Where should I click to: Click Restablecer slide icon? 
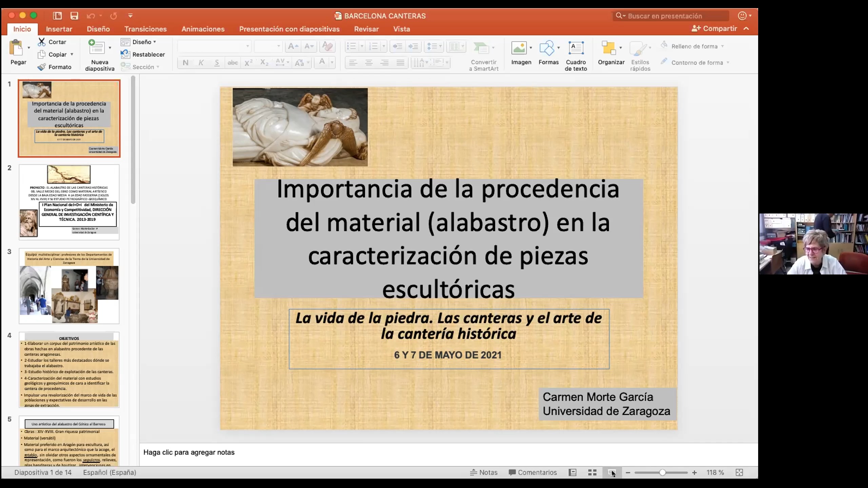pyautogui.click(x=125, y=54)
